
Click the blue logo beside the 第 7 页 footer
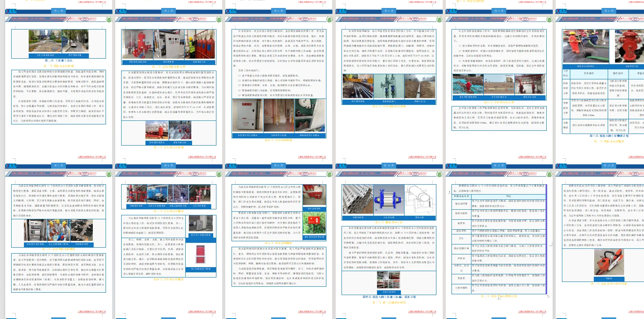(x=11, y=165)
